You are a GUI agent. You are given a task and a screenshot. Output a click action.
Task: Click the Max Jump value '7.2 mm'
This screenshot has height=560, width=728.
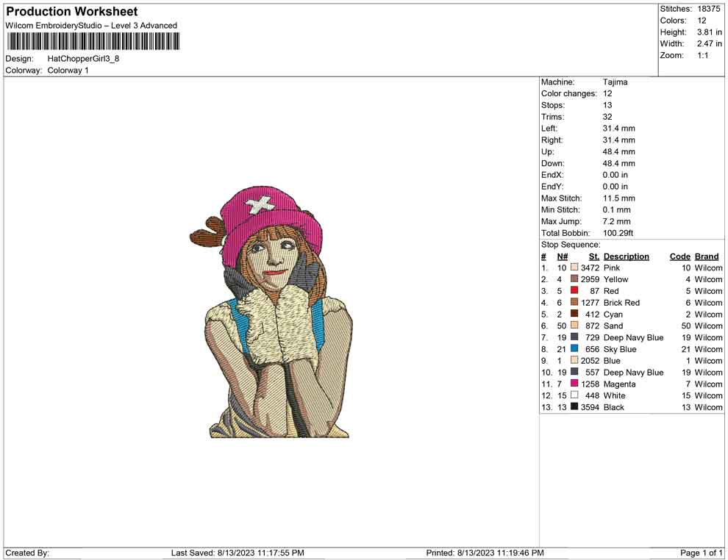(x=616, y=221)
